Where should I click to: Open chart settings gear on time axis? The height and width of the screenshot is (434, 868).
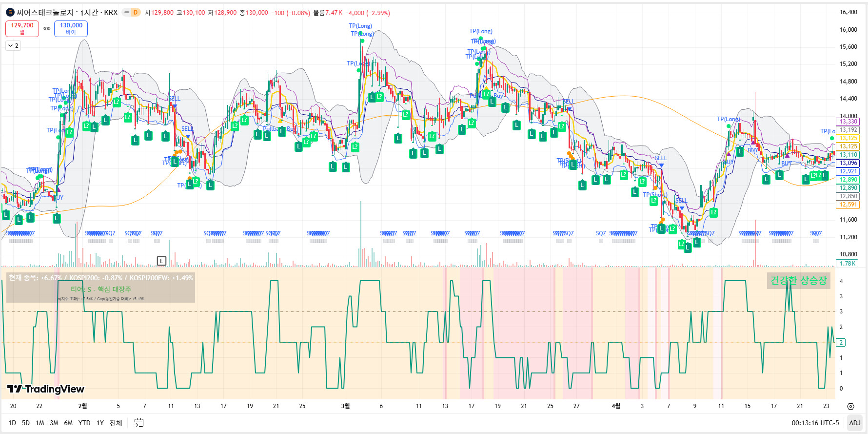point(850,406)
